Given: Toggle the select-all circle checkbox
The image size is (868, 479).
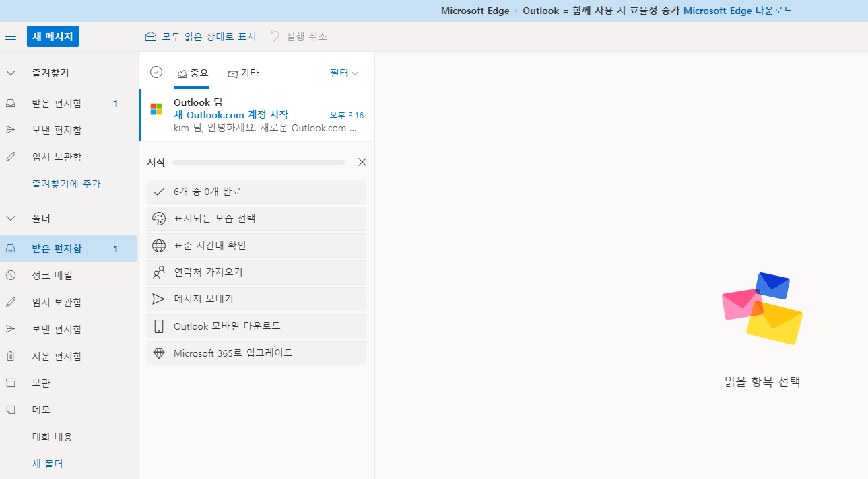Looking at the screenshot, I should pos(156,72).
